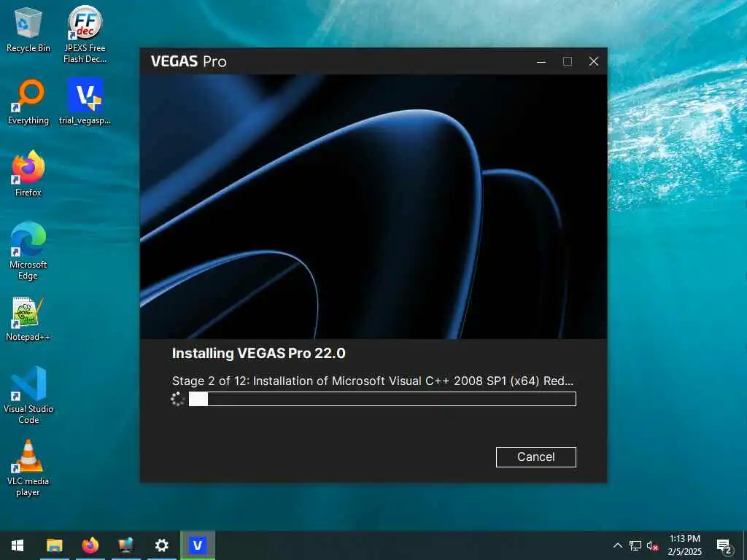Click the installation progress bar
747x560 pixels.
(382, 399)
